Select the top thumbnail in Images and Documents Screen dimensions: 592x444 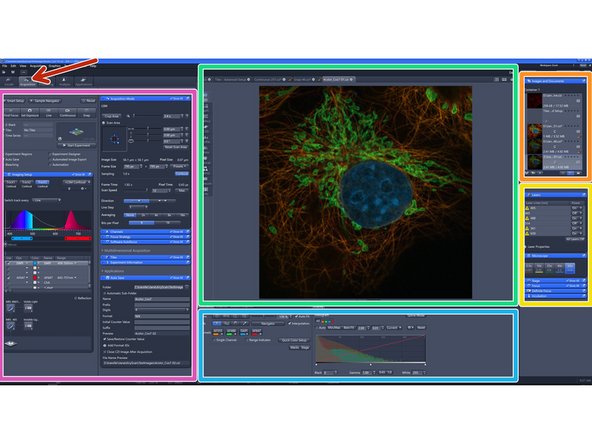point(535,101)
